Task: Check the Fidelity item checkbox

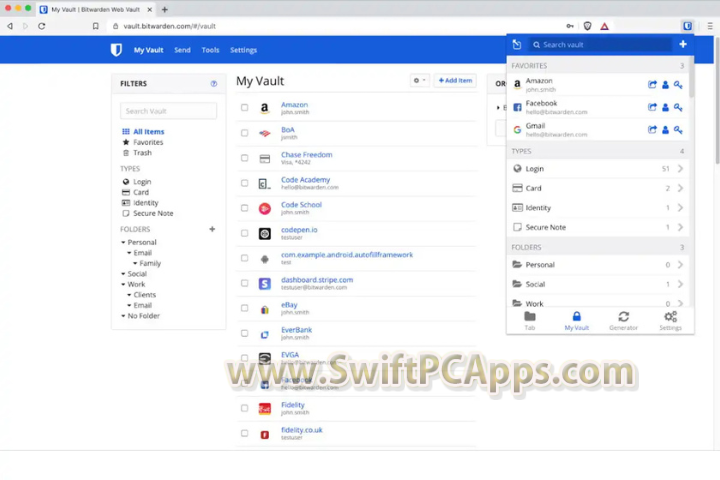Action: (244, 408)
